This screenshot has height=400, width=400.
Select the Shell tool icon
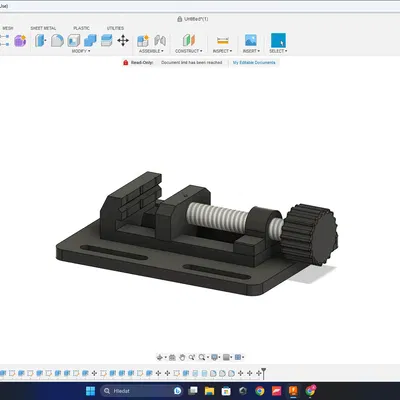tap(73, 41)
